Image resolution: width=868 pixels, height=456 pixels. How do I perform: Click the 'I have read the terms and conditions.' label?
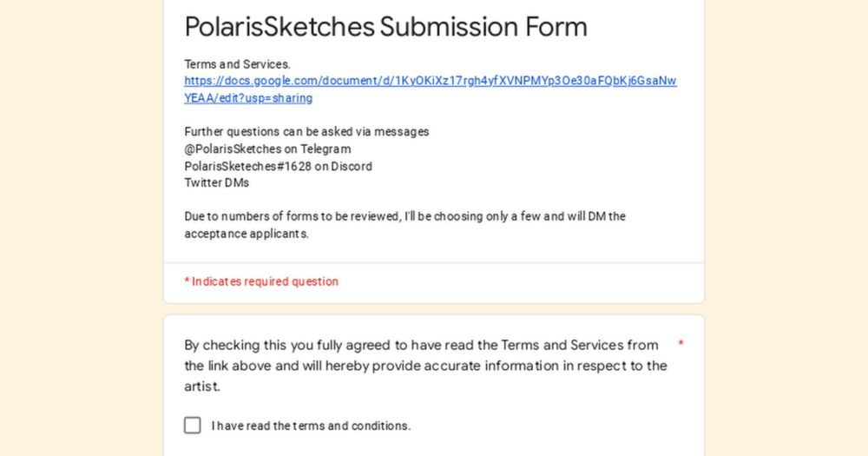coord(311,426)
